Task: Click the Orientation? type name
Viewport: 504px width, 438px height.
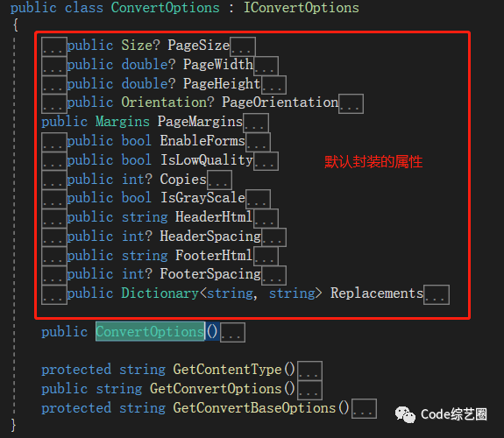Action: pos(167,102)
